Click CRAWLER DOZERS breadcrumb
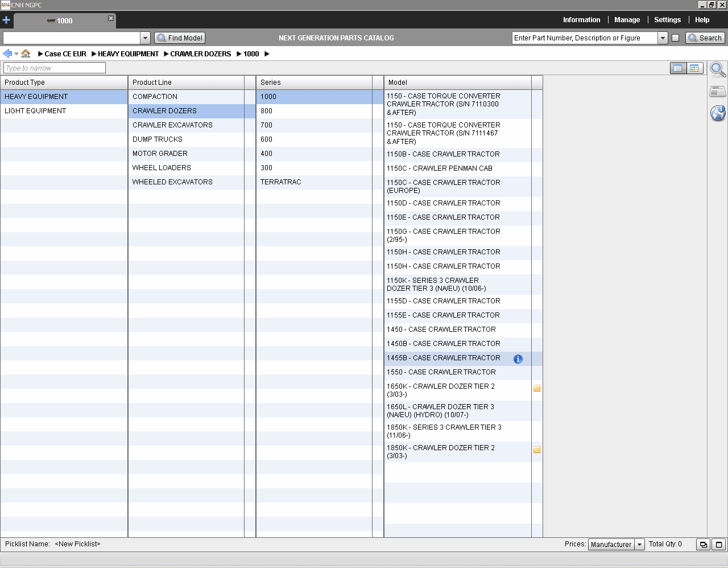 point(201,54)
